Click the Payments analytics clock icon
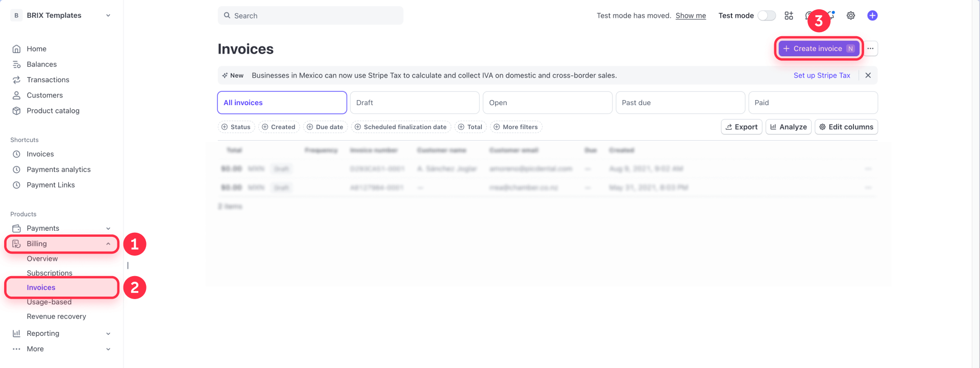This screenshot has height=368, width=980. (x=16, y=169)
